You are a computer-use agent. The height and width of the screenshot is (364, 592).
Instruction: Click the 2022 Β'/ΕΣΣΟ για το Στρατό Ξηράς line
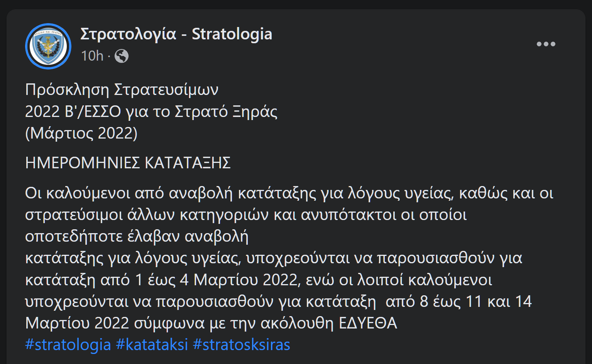[151, 112]
